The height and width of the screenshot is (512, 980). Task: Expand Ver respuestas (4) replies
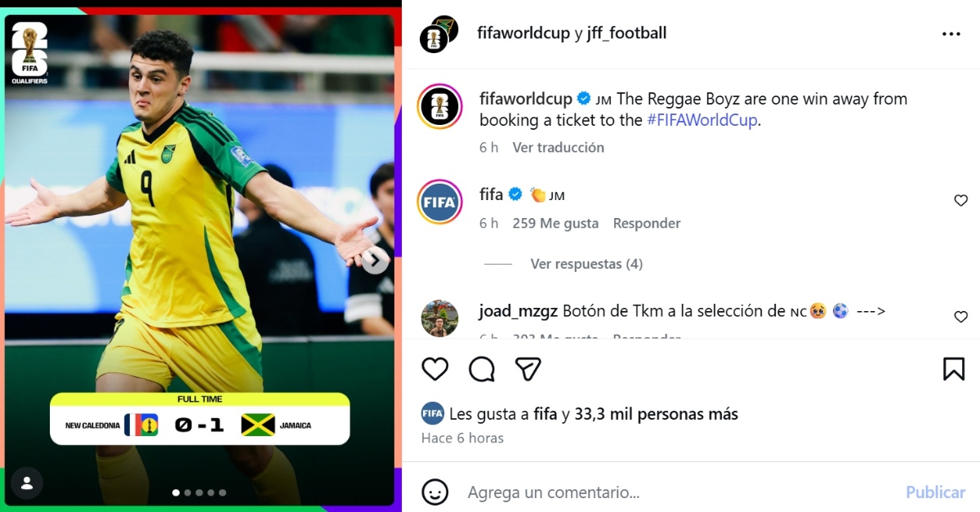586,264
